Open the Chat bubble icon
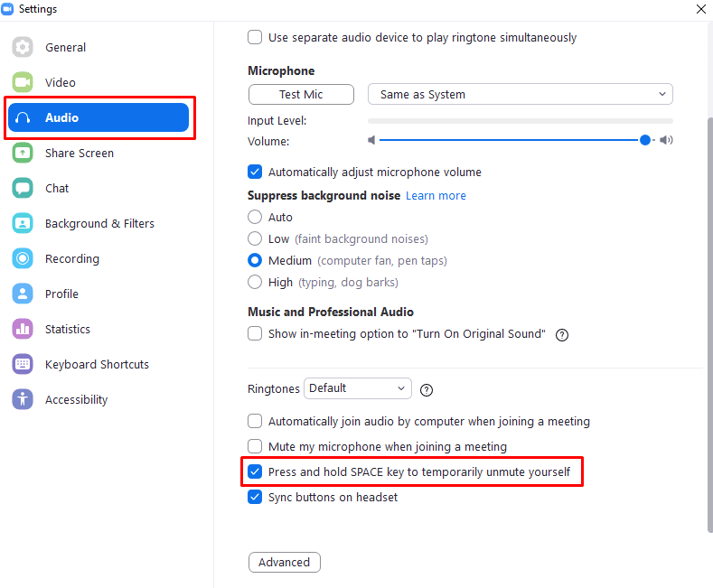713x588 pixels. 23,188
